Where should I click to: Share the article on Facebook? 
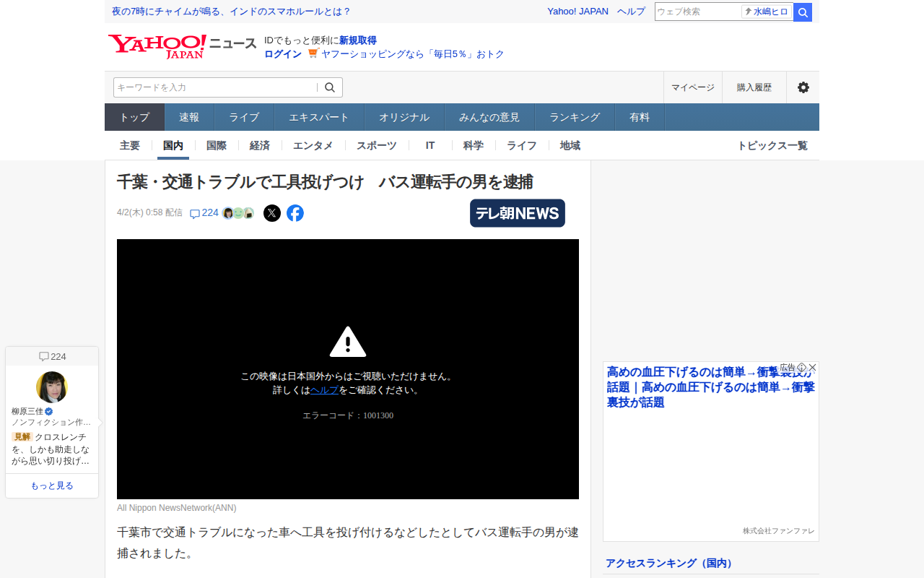tap(295, 213)
